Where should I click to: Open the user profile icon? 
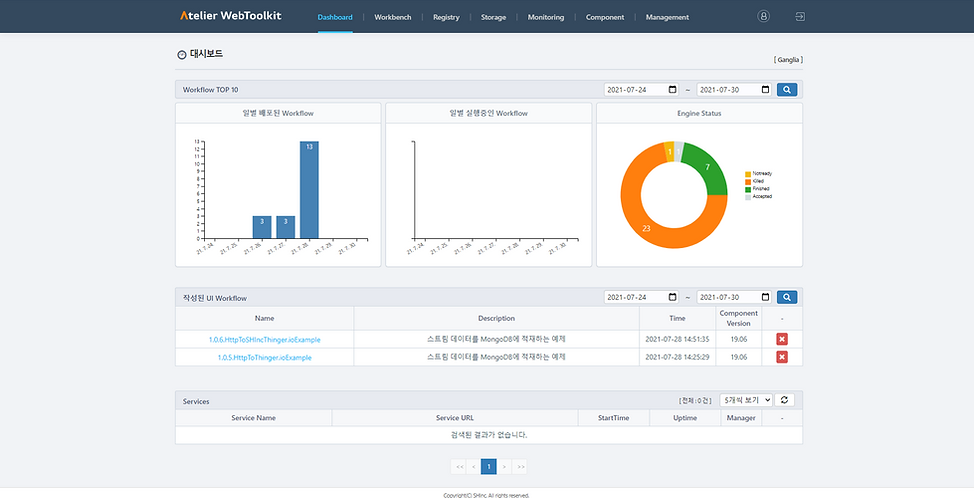[763, 17]
